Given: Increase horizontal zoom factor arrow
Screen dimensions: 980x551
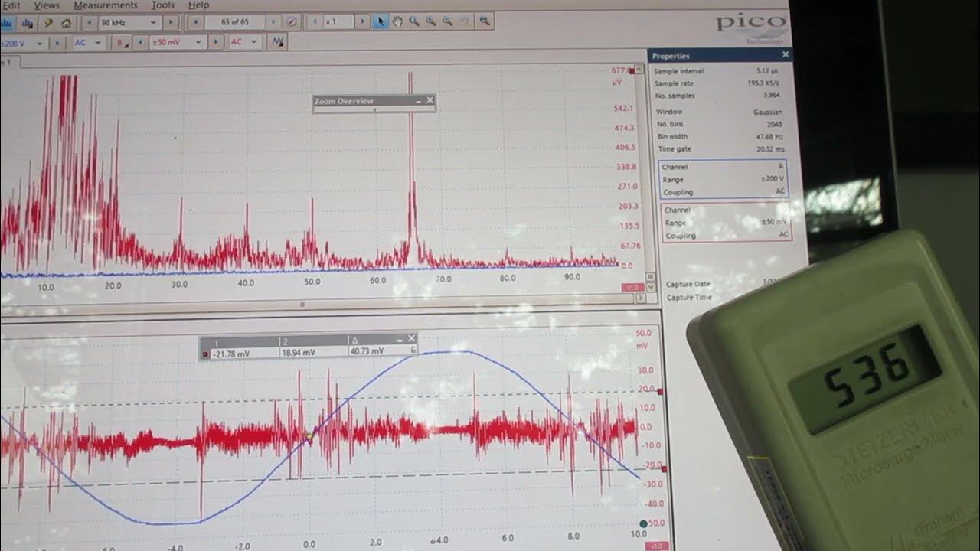Looking at the screenshot, I should click(x=362, y=23).
